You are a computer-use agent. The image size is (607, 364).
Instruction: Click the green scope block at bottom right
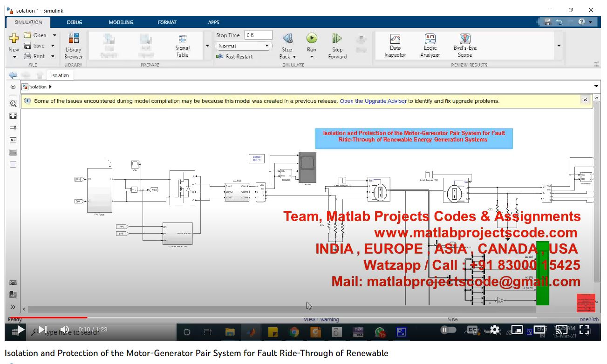[x=542, y=273]
